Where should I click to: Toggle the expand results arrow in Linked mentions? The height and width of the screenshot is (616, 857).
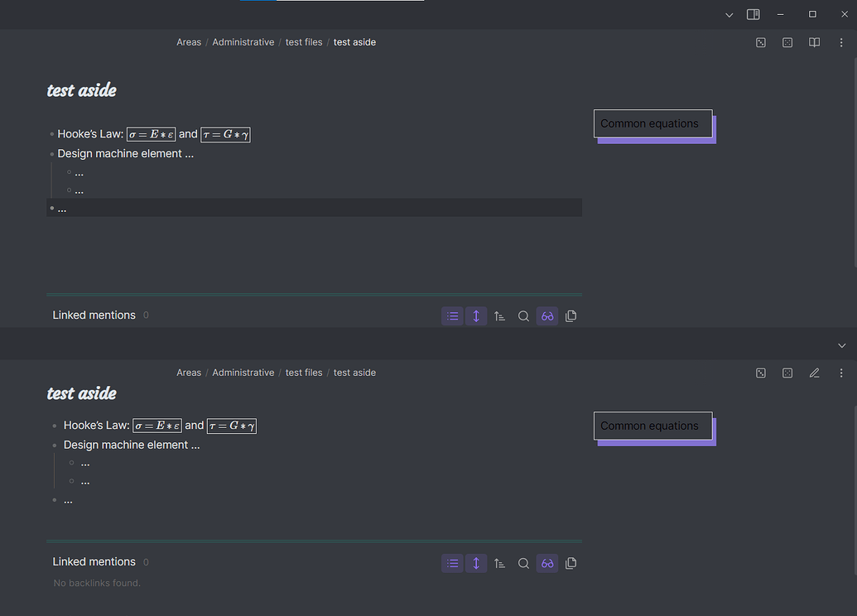pos(475,315)
